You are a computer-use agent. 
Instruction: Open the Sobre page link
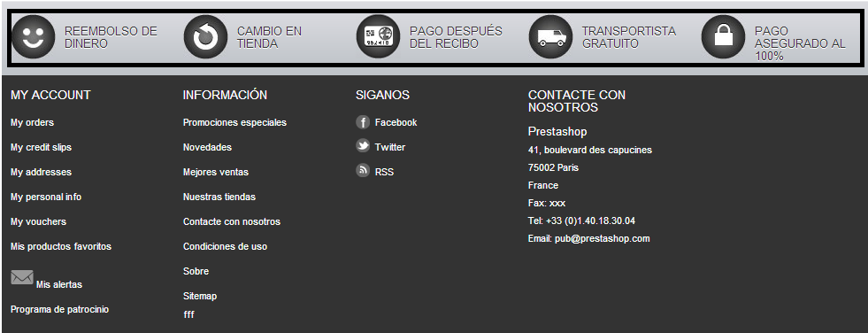(x=196, y=272)
